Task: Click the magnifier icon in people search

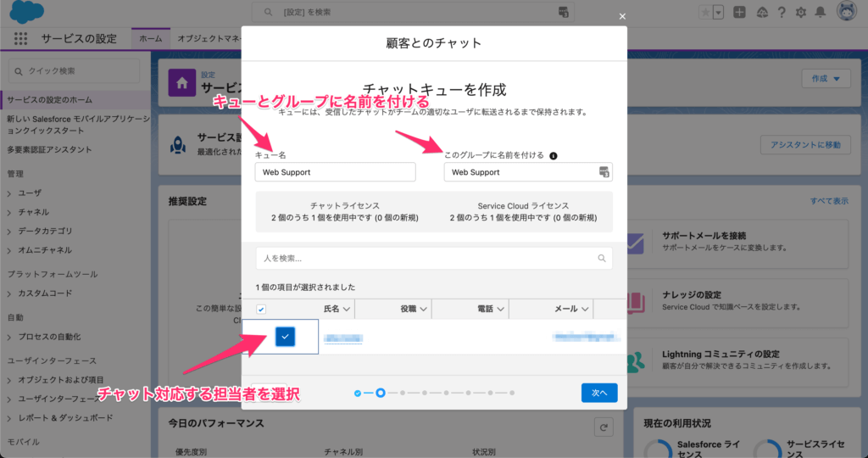Action: coord(602,258)
